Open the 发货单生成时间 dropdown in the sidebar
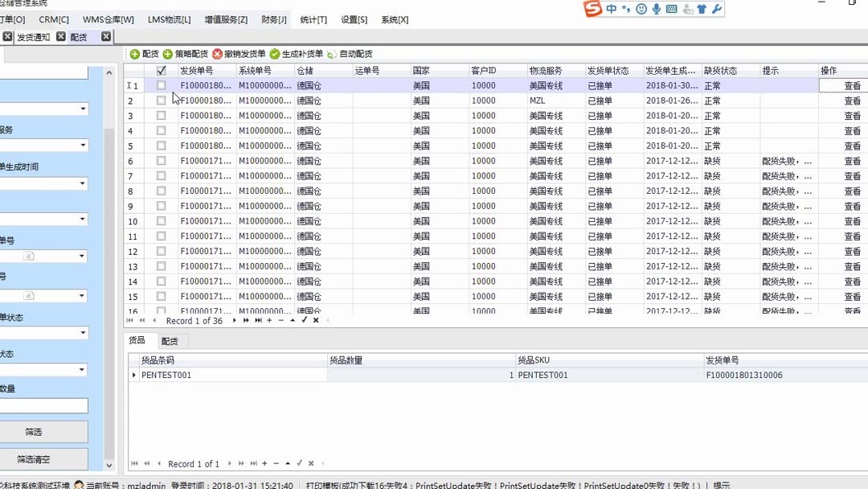Image resolution: width=868 pixels, height=489 pixels. [83, 183]
